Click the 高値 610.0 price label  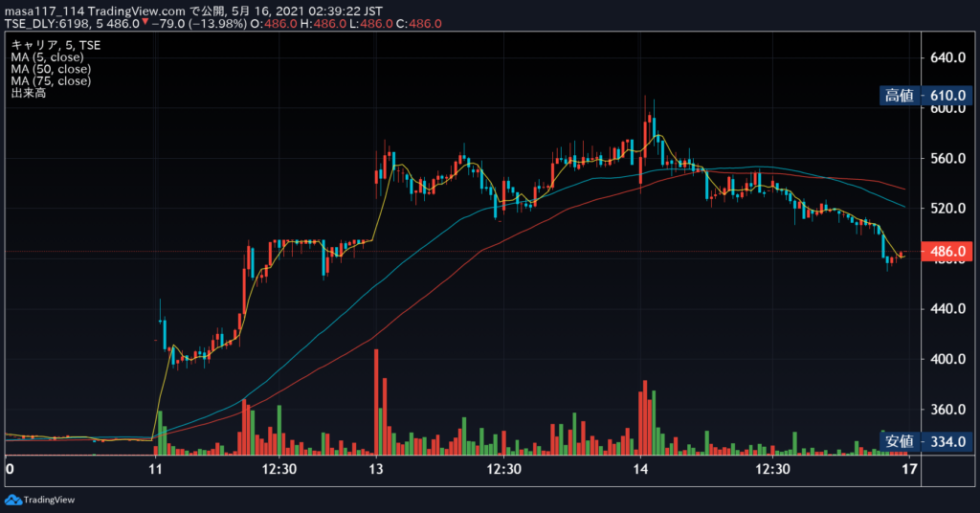926,96
